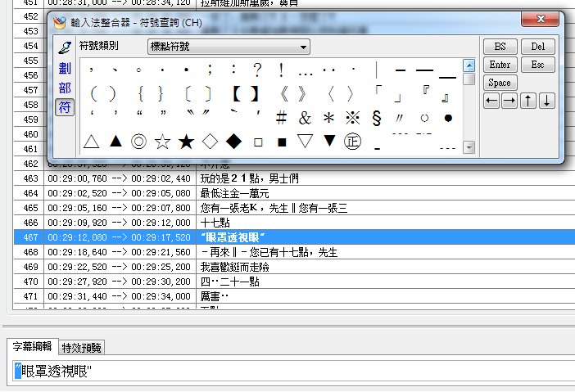Click the Esc button

[x=538, y=65]
